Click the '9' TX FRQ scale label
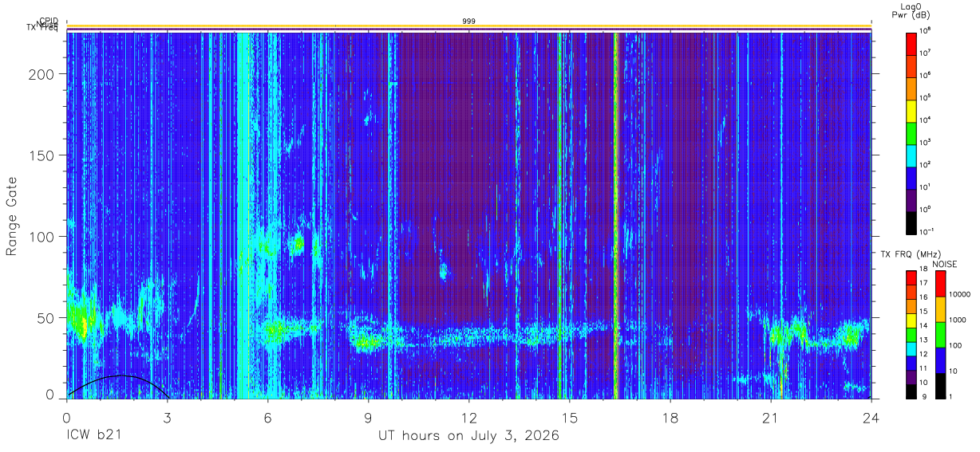This screenshot has width=980, height=452. coord(925,396)
